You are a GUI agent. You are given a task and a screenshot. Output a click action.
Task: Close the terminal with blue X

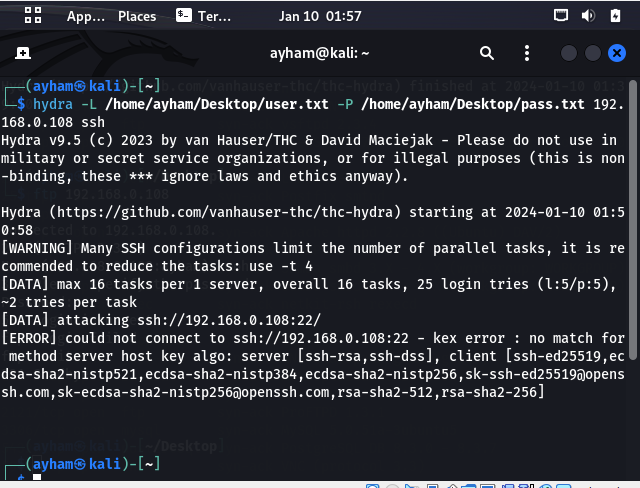pos(617,53)
